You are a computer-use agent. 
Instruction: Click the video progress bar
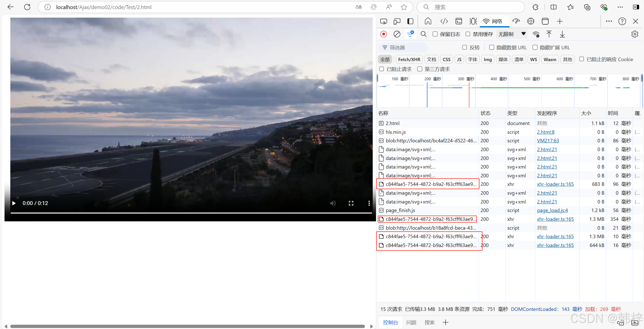tap(191, 213)
